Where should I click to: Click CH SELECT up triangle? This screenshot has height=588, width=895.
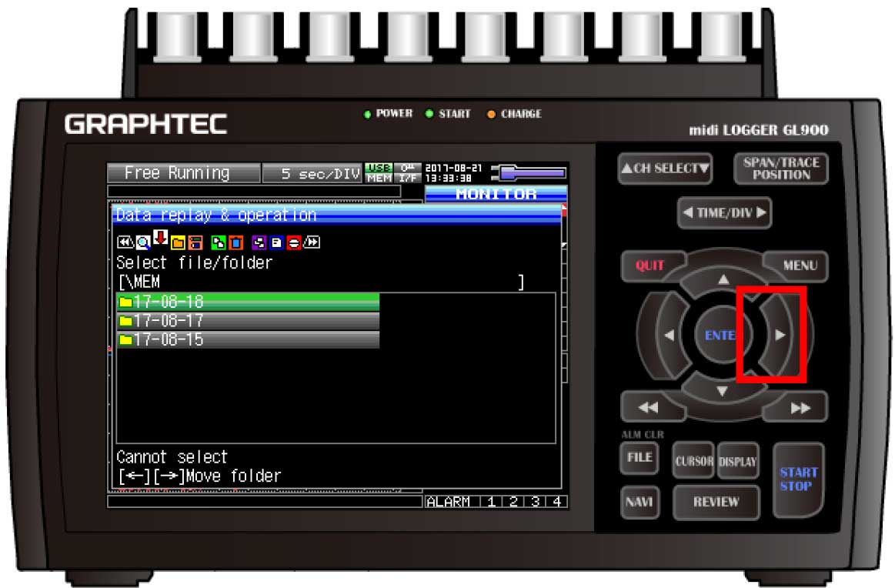627,168
